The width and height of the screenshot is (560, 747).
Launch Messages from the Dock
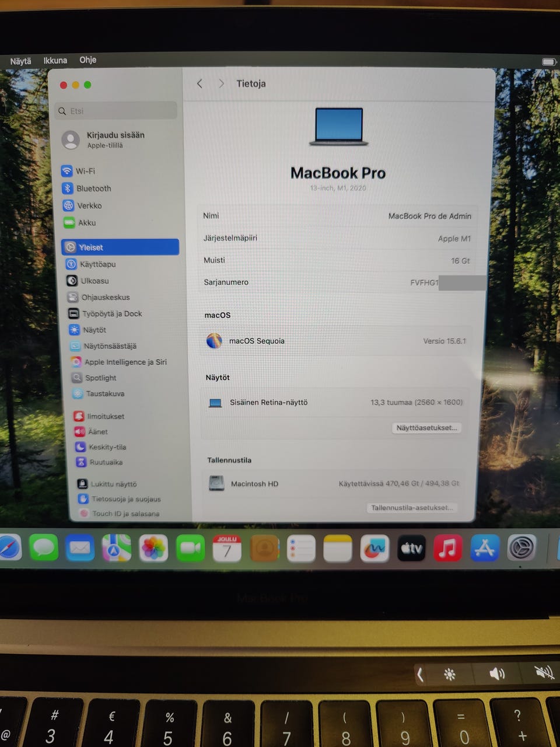pos(44,549)
